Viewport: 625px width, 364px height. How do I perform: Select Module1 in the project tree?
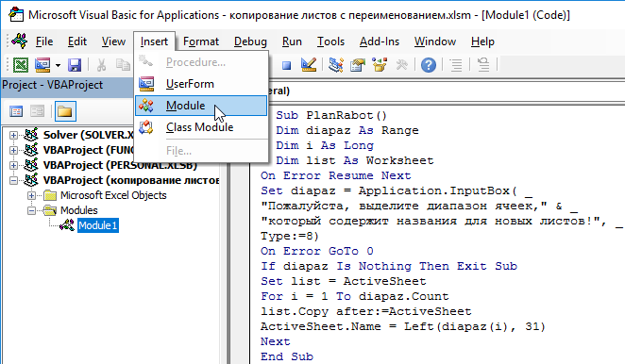coord(97,225)
